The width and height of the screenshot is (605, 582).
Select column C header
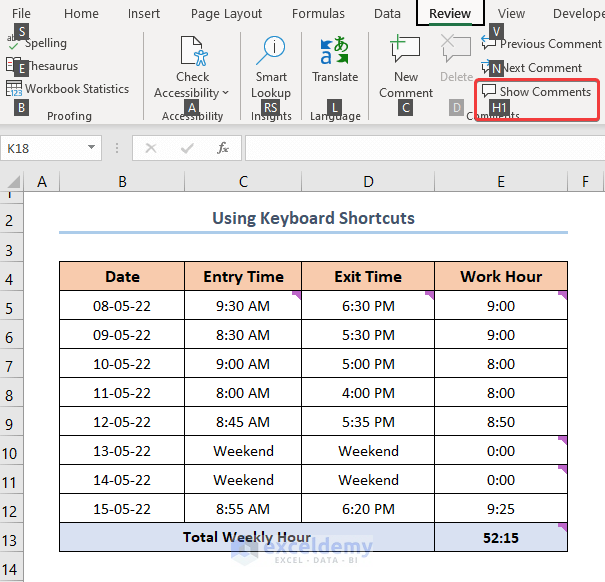coord(243,181)
